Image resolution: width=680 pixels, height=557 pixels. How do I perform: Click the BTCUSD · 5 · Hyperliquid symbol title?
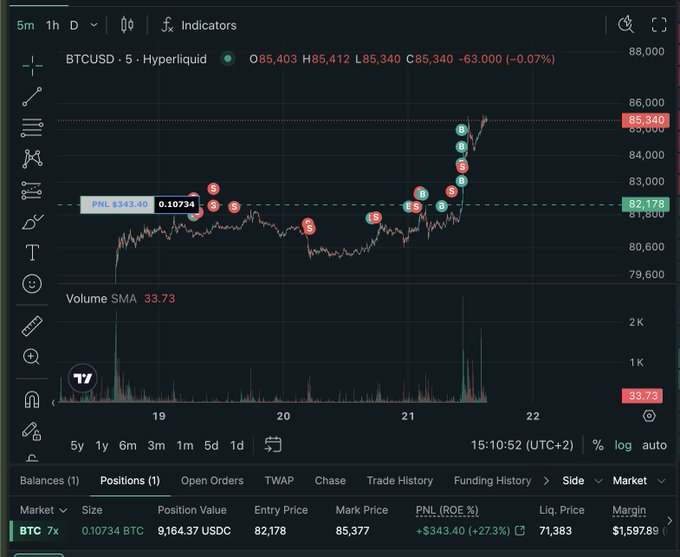(x=136, y=59)
